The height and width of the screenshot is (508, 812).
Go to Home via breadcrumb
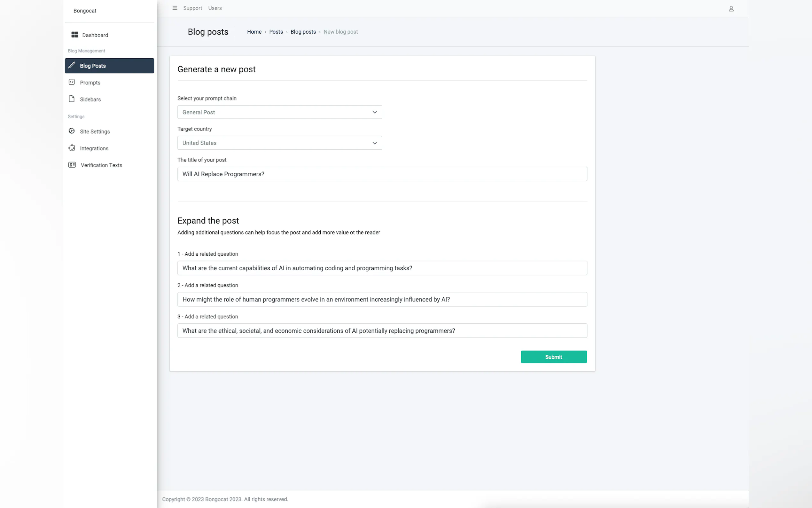254,32
